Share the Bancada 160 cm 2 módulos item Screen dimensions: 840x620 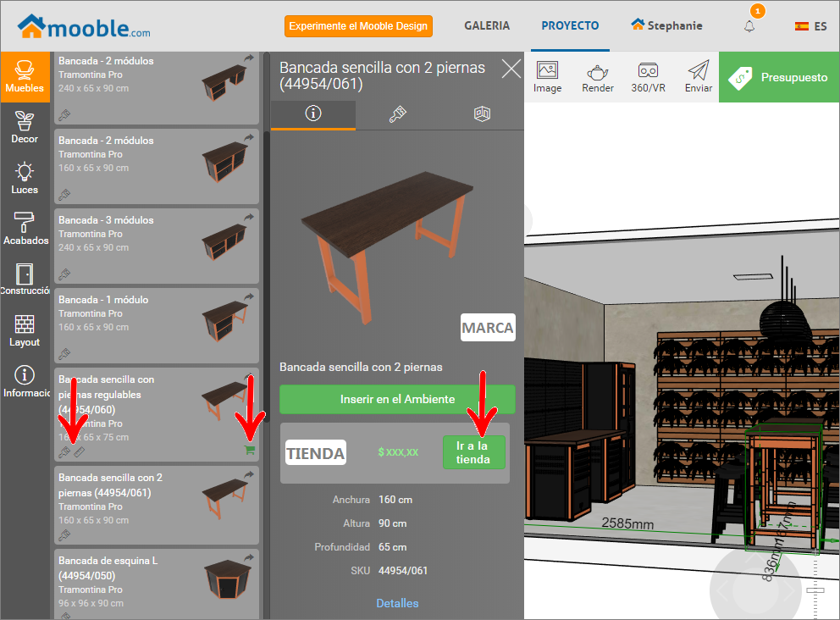249,138
